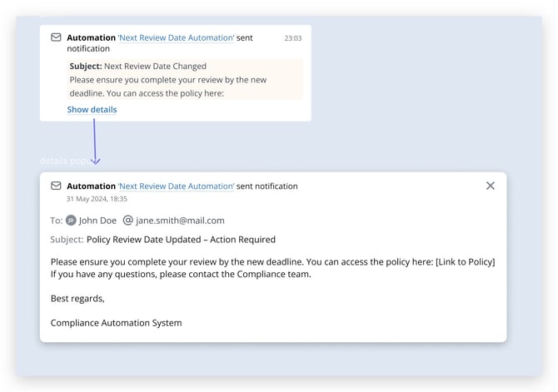The height and width of the screenshot is (392, 558).
Task: Click the [Link to Policy] text
Action: point(465,262)
